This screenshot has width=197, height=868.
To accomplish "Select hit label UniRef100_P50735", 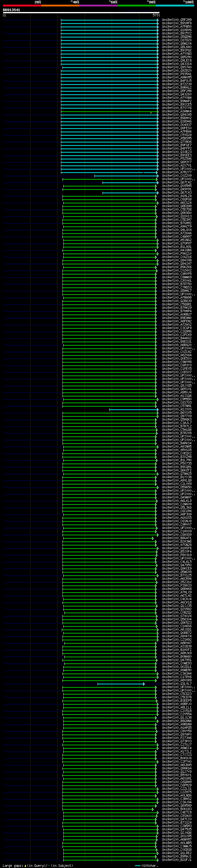I will (176, 464).
